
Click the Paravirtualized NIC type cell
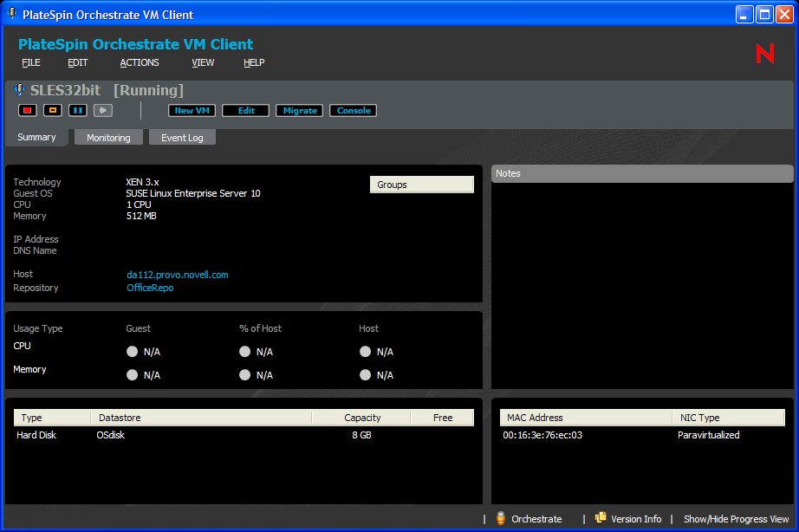point(708,435)
